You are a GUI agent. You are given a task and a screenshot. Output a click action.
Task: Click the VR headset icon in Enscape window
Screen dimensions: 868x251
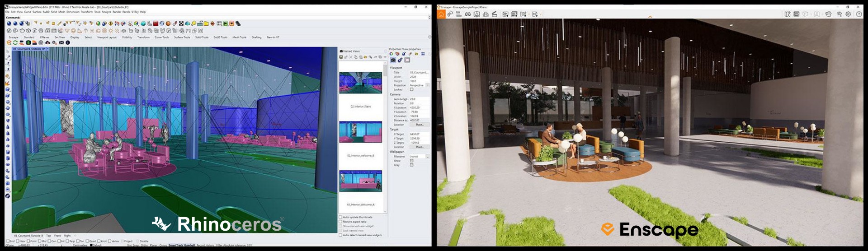tap(829, 14)
